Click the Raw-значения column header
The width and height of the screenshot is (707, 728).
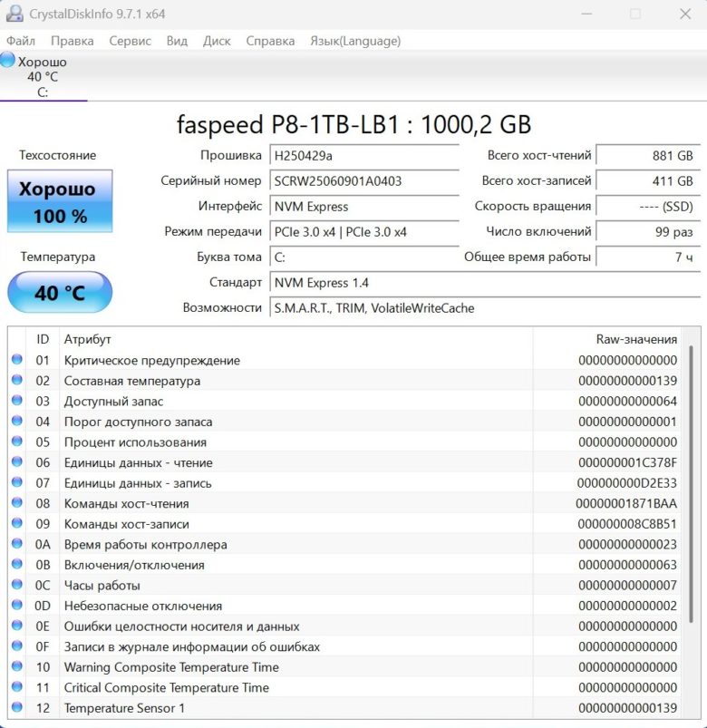[x=606, y=339]
